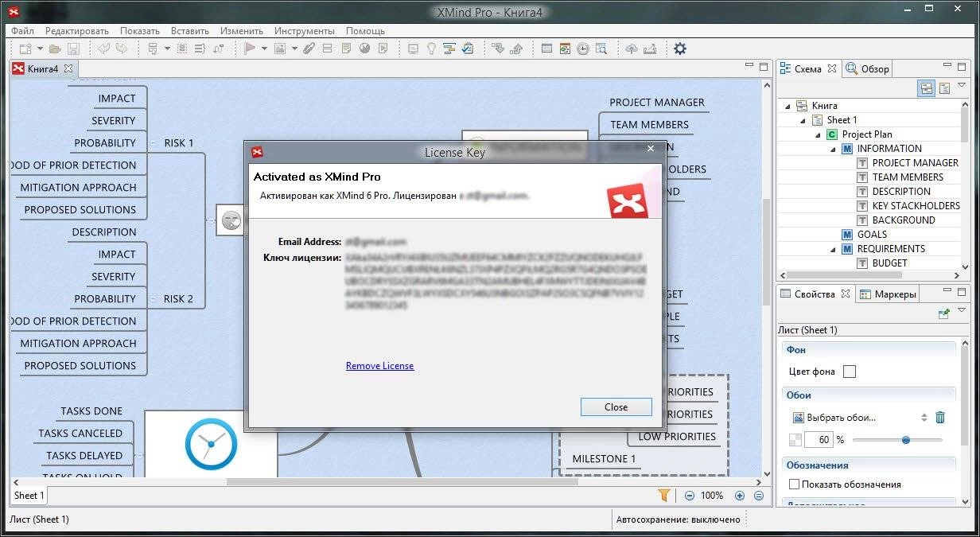
Task: Click the Redo arrow toolbar icon
Action: click(122, 49)
